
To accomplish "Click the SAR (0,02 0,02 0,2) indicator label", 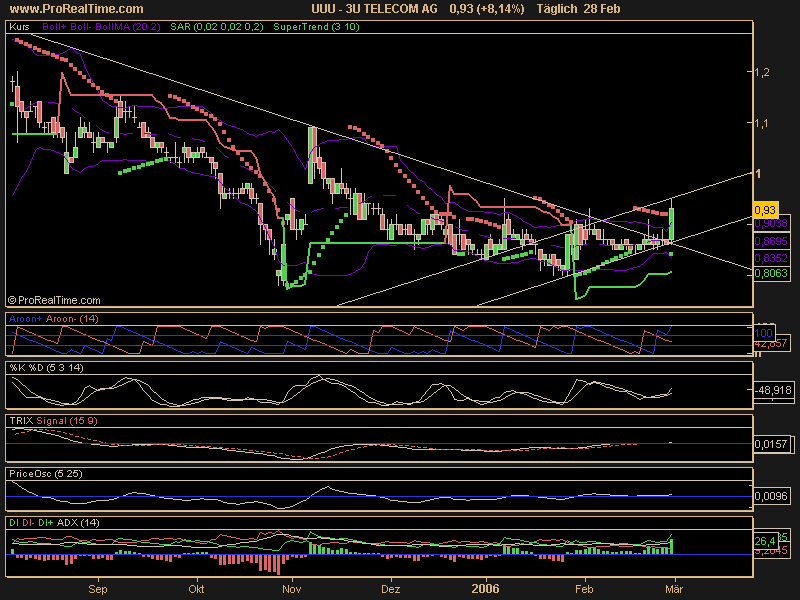I will (x=217, y=27).
